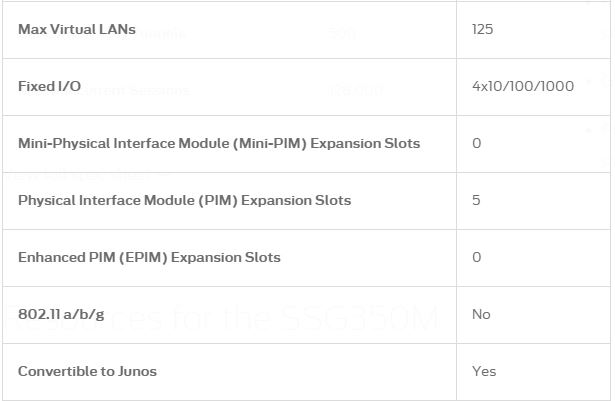This screenshot has width=615, height=401.
Task: Click the Convertible to Junos label
Action: 87,372
